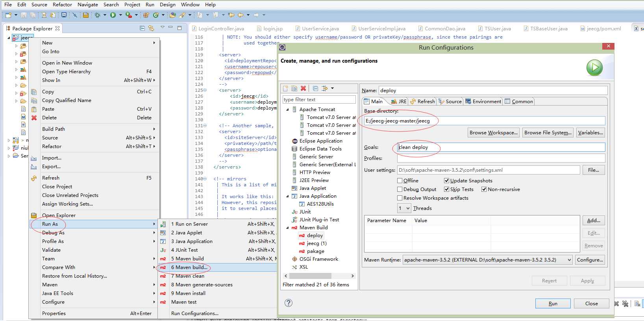Collapse the Java Application tree node
Image resolution: width=644 pixels, height=321 pixels.
[287, 196]
